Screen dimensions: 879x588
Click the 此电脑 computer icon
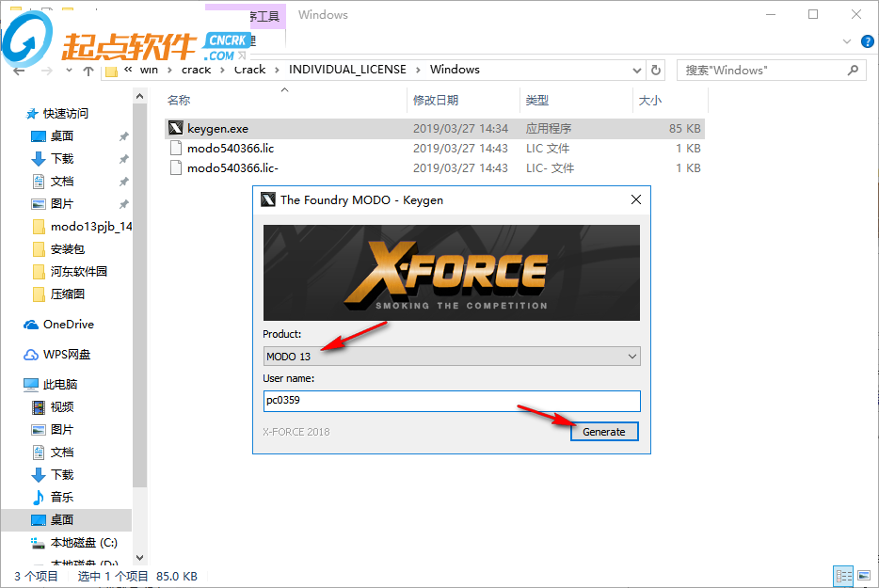click(x=31, y=385)
